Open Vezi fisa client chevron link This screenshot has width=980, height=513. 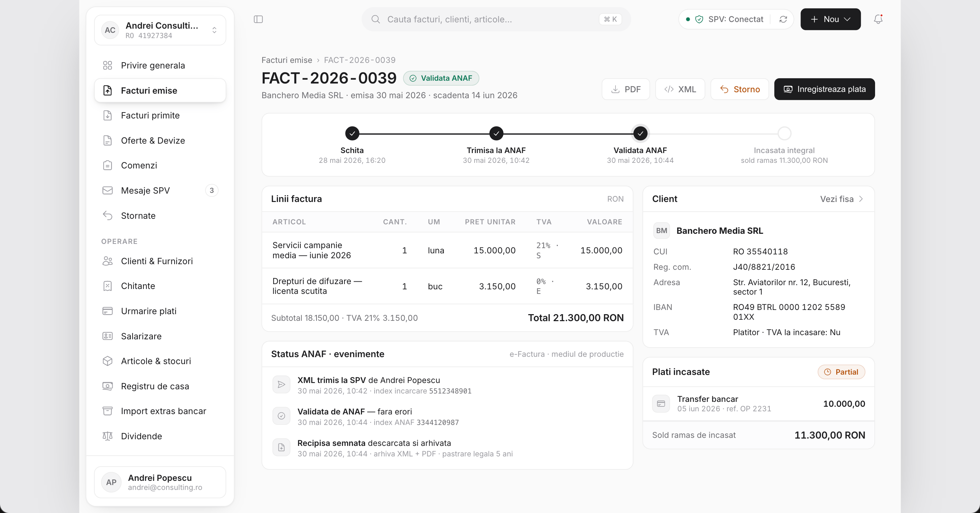pyautogui.click(x=841, y=199)
